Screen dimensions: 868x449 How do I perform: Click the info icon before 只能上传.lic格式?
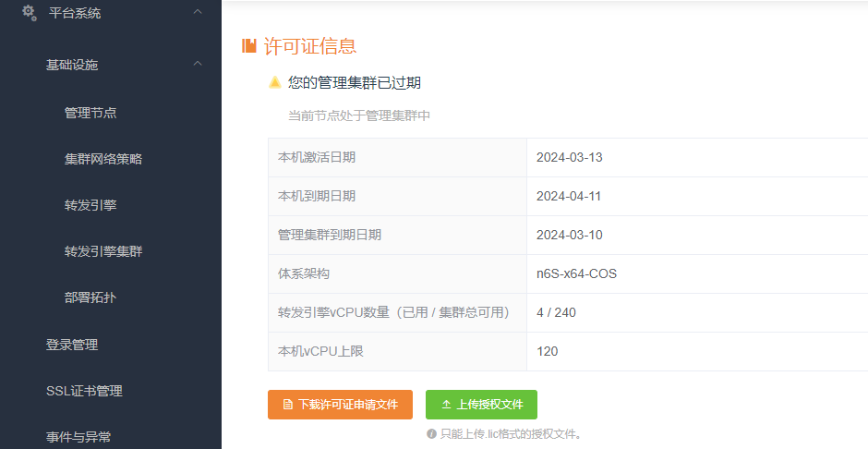point(431,433)
